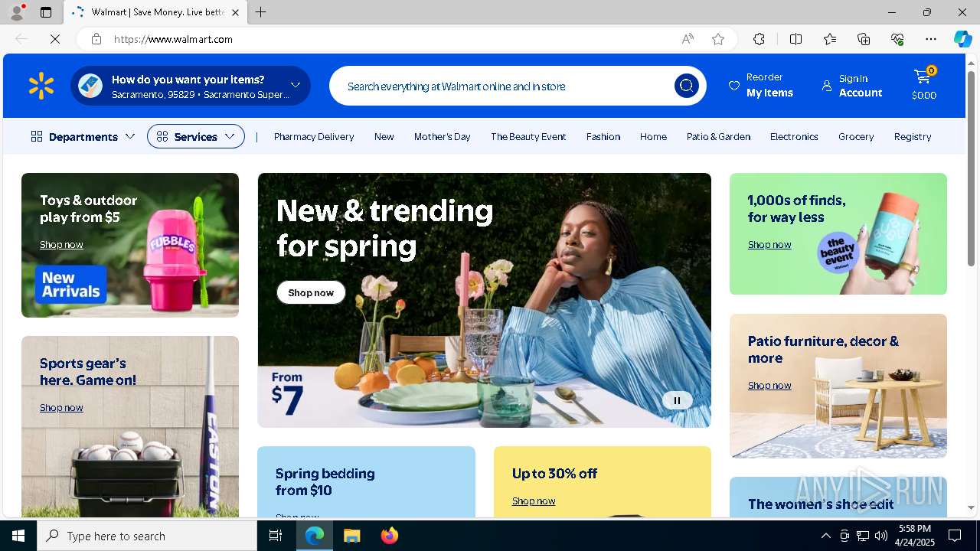Open Home nav link

click(x=653, y=136)
